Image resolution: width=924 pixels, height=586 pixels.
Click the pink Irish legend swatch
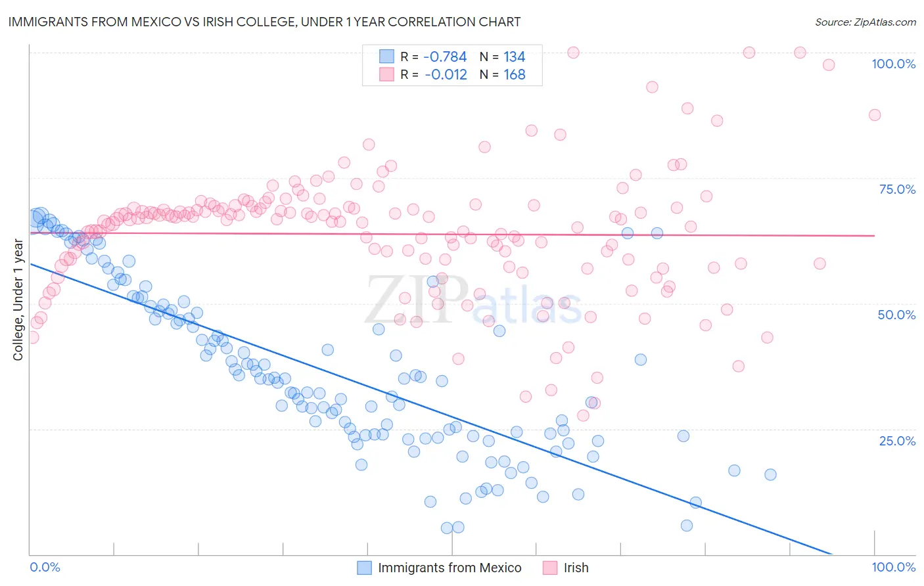coord(550,568)
